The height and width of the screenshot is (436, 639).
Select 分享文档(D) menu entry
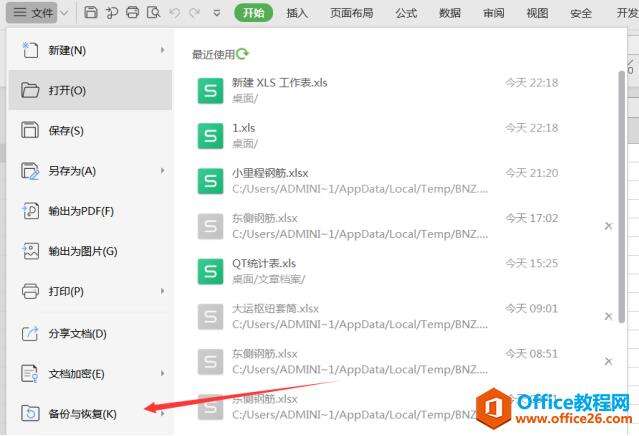pyautogui.click(x=90, y=334)
